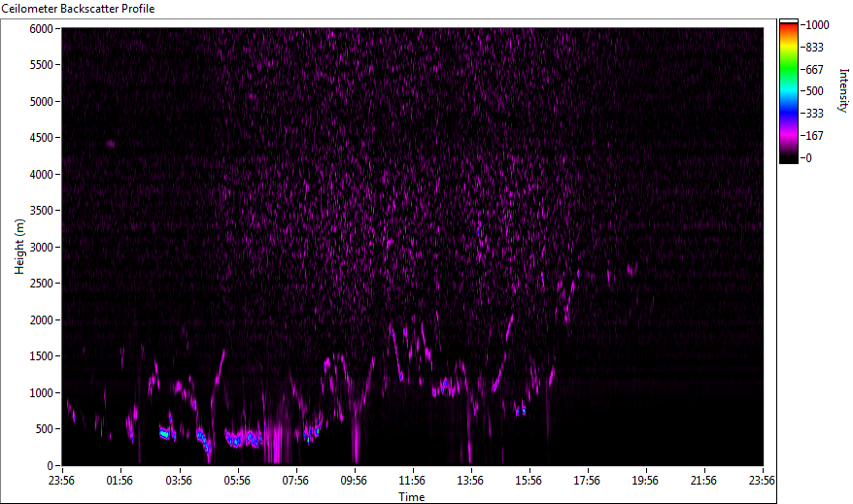Click the 6000 height tick label
This screenshot has width=853, height=504.
point(42,28)
